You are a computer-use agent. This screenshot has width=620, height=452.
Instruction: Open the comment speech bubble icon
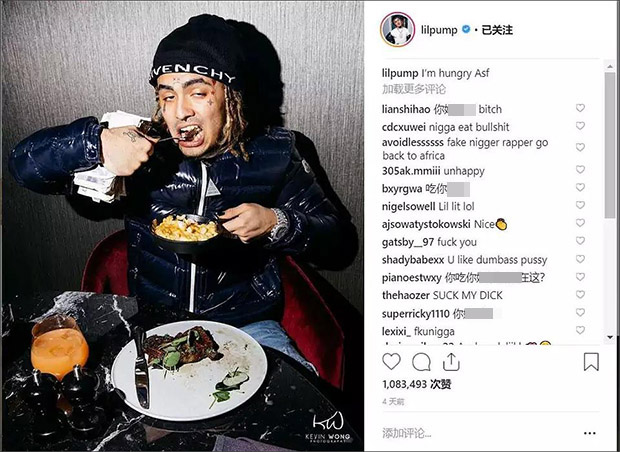[x=422, y=361]
